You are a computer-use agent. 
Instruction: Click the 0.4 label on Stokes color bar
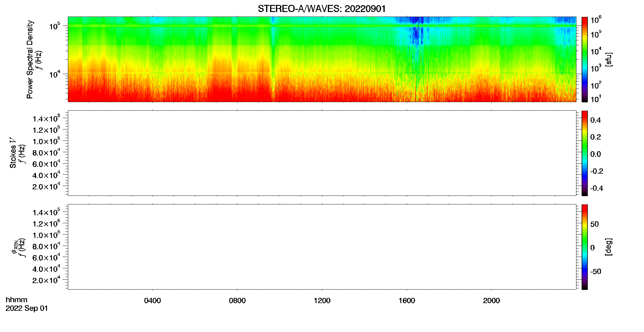tap(595, 120)
